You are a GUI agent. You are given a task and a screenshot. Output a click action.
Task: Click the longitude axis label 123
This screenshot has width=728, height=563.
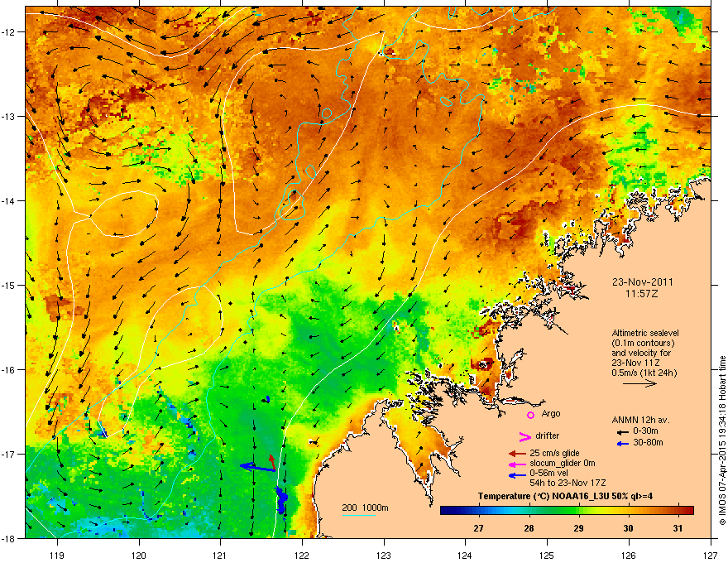coord(384,555)
